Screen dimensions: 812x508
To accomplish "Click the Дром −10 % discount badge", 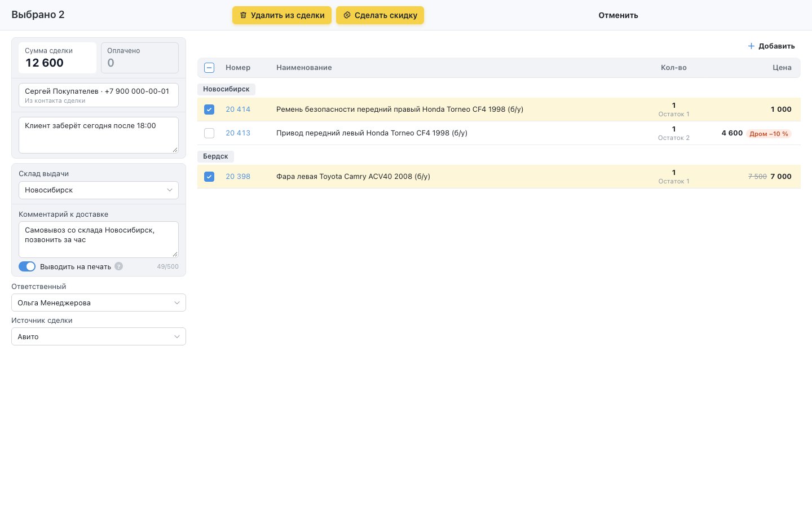I will pyautogui.click(x=769, y=134).
